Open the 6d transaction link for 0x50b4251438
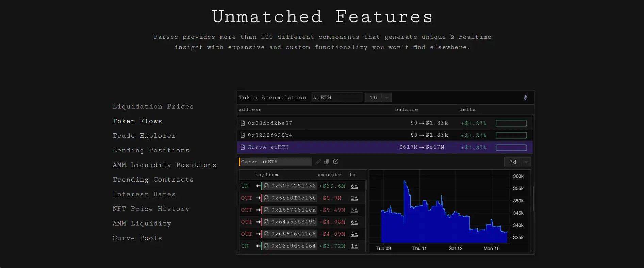 pyautogui.click(x=354, y=186)
